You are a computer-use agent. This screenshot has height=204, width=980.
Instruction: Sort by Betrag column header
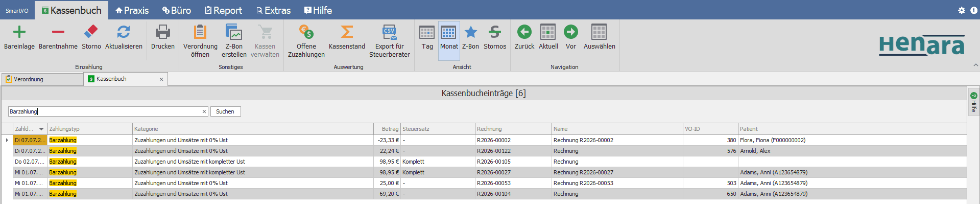pos(387,129)
